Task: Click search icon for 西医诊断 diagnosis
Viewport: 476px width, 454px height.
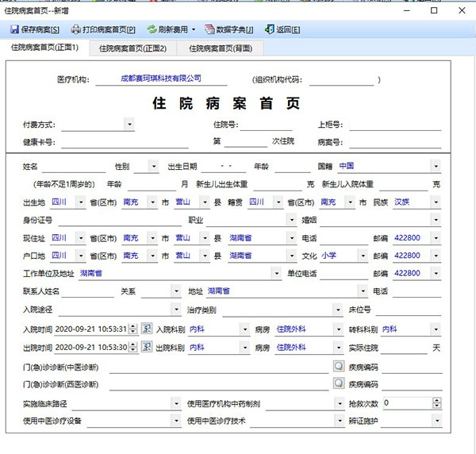Action: 338,383
